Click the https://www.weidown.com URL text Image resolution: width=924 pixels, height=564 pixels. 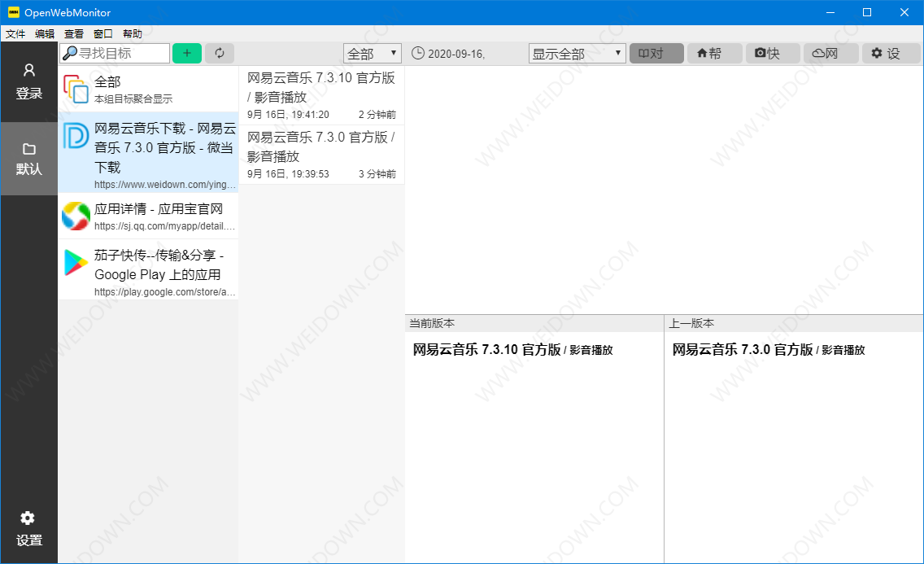(x=164, y=185)
